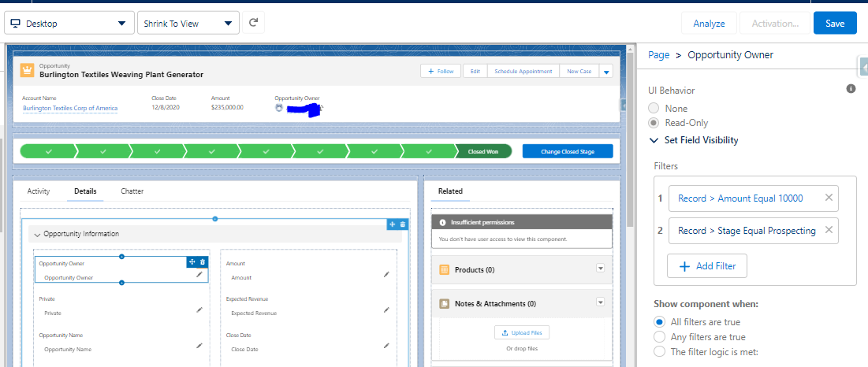Image resolution: width=868 pixels, height=367 pixels.
Task: Choose Any filters are true option
Action: coord(659,337)
